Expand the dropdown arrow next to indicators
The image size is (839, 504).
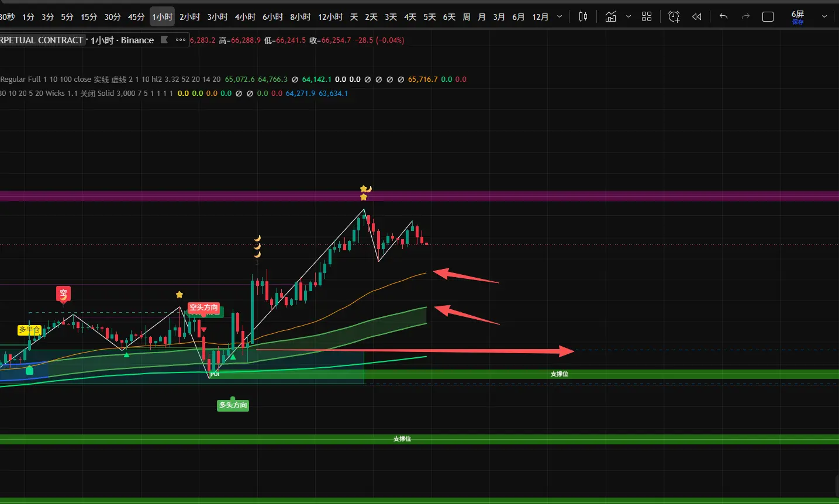pos(629,17)
